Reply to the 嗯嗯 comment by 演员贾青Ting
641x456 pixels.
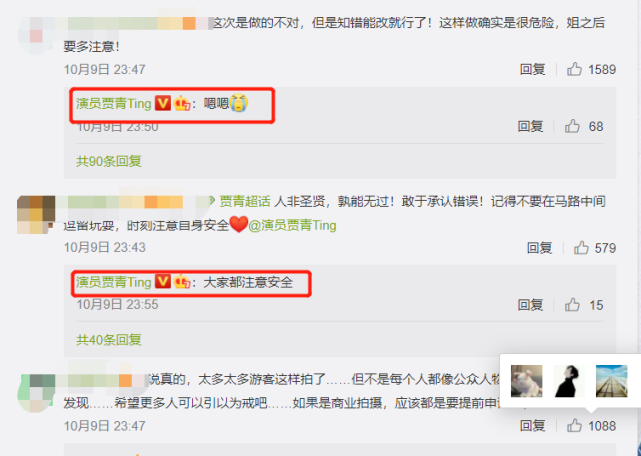coord(530,126)
